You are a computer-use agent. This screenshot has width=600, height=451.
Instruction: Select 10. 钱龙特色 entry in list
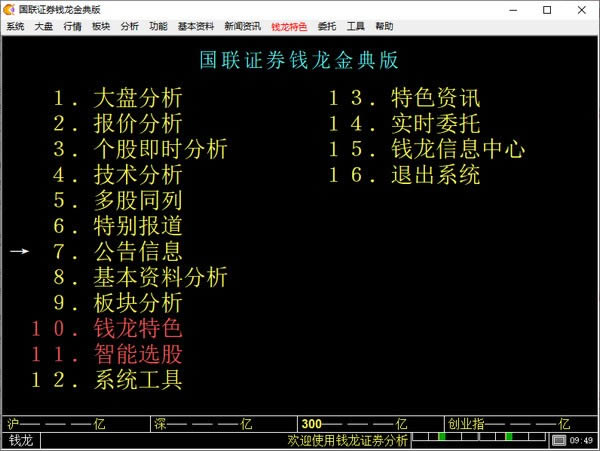[107, 329]
